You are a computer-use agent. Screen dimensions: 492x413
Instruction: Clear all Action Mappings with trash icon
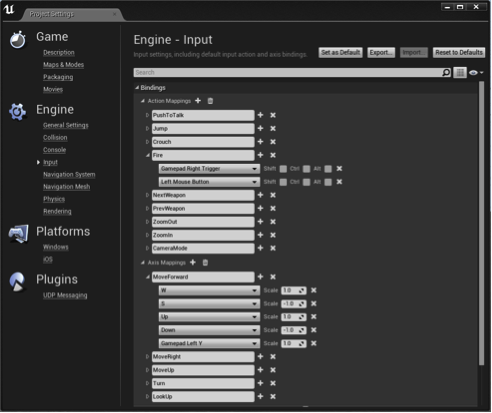[x=210, y=101]
